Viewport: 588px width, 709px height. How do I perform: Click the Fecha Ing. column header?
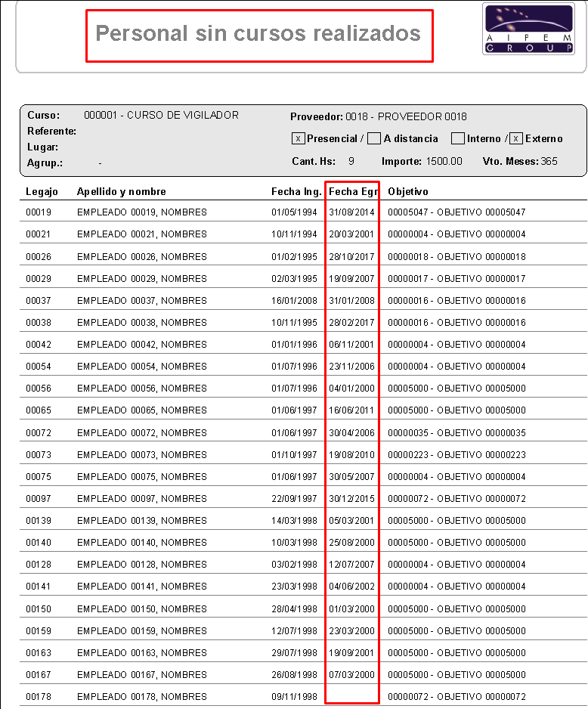tap(296, 192)
